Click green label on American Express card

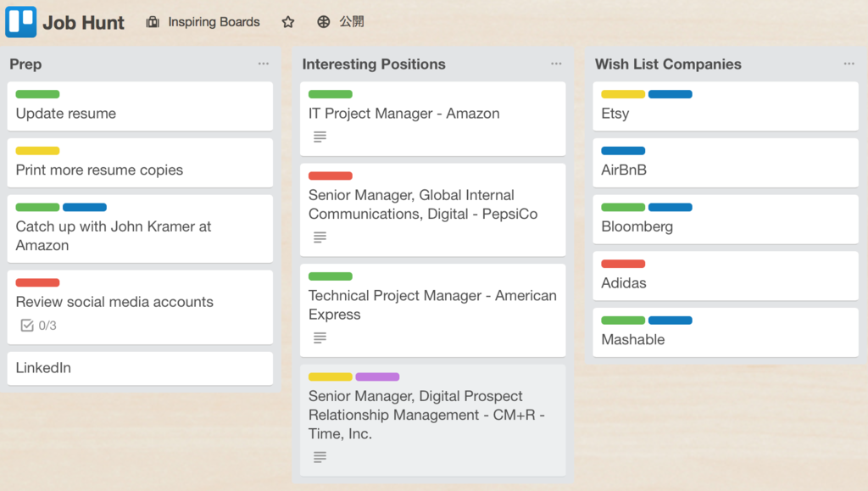(331, 276)
